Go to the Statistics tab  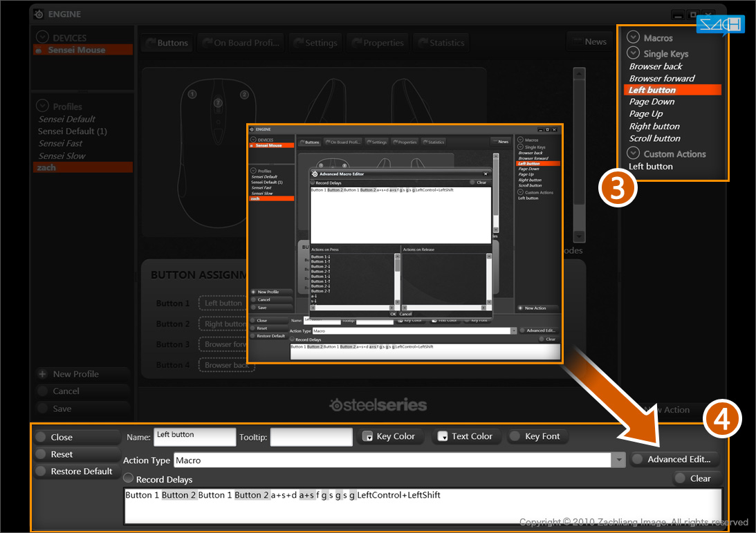[441, 43]
